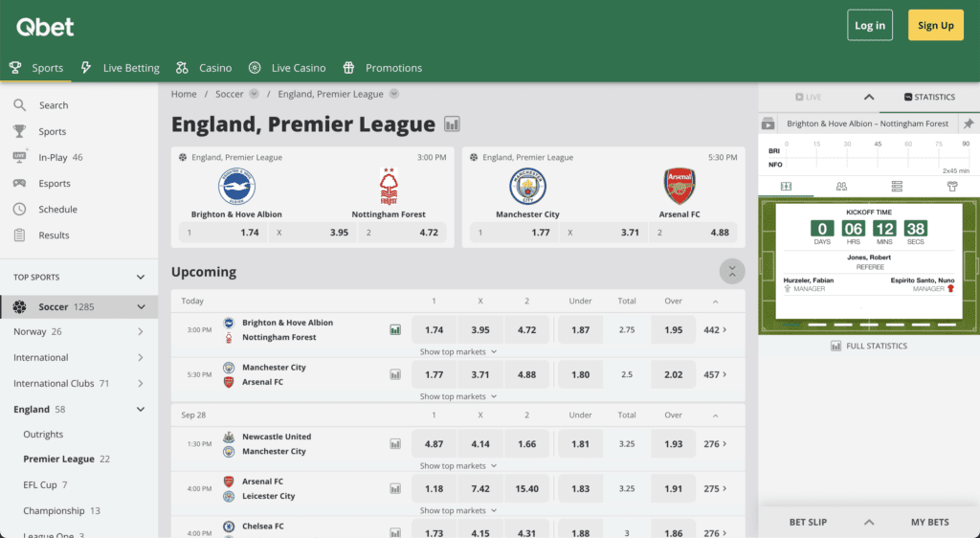Viewport: 980px width, 538px height.
Task: Open the Schedule clock icon
Action: coord(20,210)
